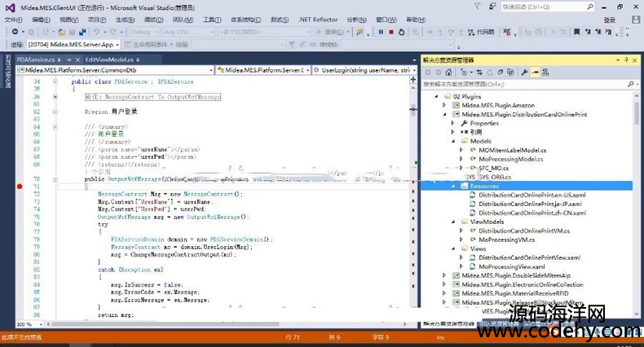Open the 工具(T) menu

tap(212, 20)
